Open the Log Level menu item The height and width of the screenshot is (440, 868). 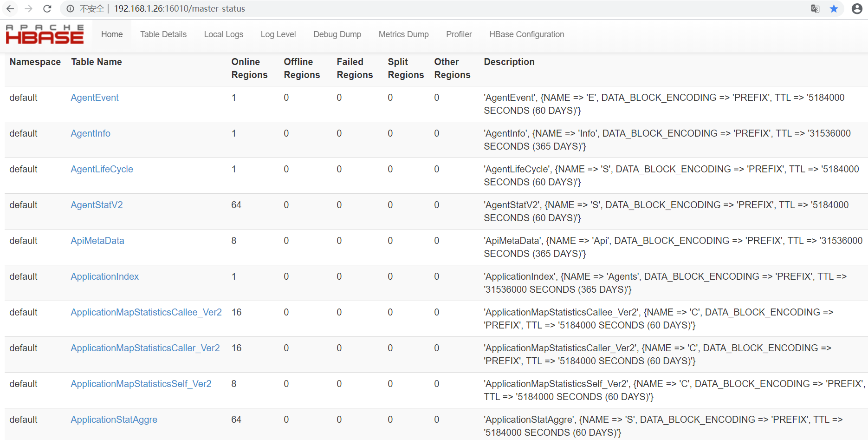coord(278,34)
